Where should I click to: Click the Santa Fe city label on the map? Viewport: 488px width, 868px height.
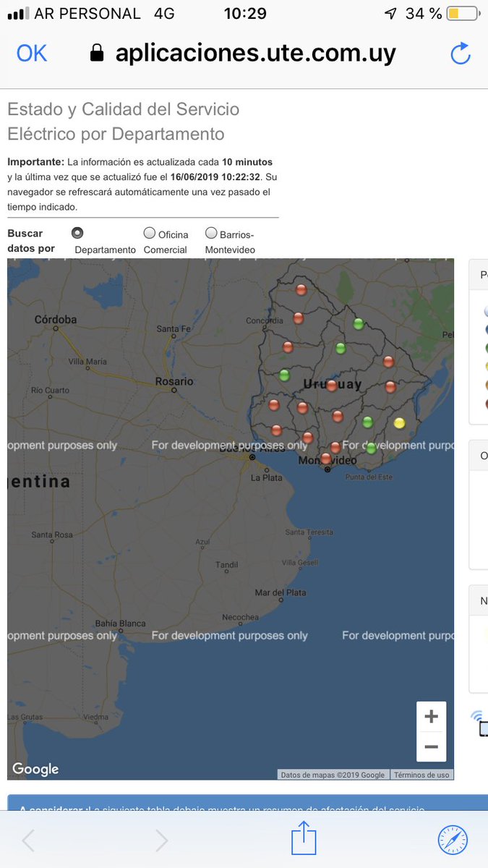(174, 329)
